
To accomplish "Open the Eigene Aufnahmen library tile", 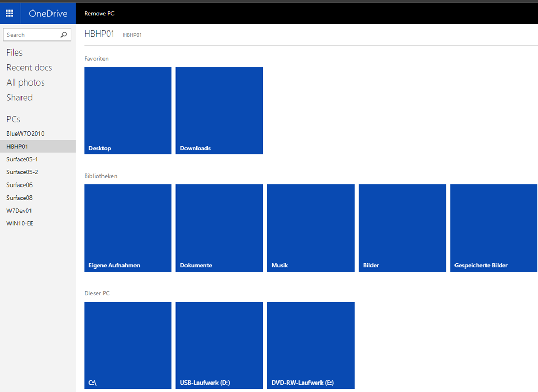I will point(128,228).
